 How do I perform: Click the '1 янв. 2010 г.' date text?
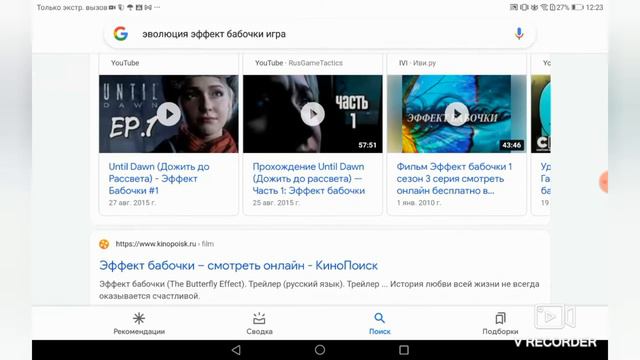click(419, 203)
